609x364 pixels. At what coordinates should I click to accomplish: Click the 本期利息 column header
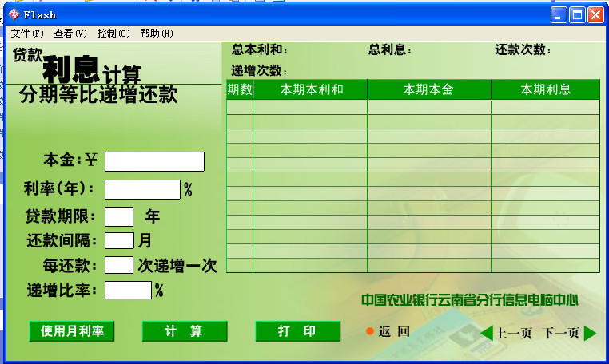tap(546, 89)
